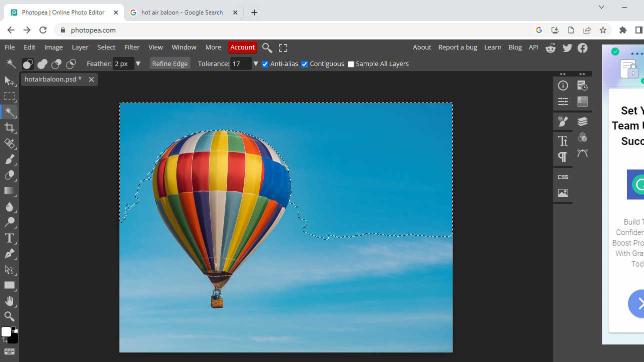The width and height of the screenshot is (644, 362).
Task: Open the Report a bug link
Action: [458, 47]
